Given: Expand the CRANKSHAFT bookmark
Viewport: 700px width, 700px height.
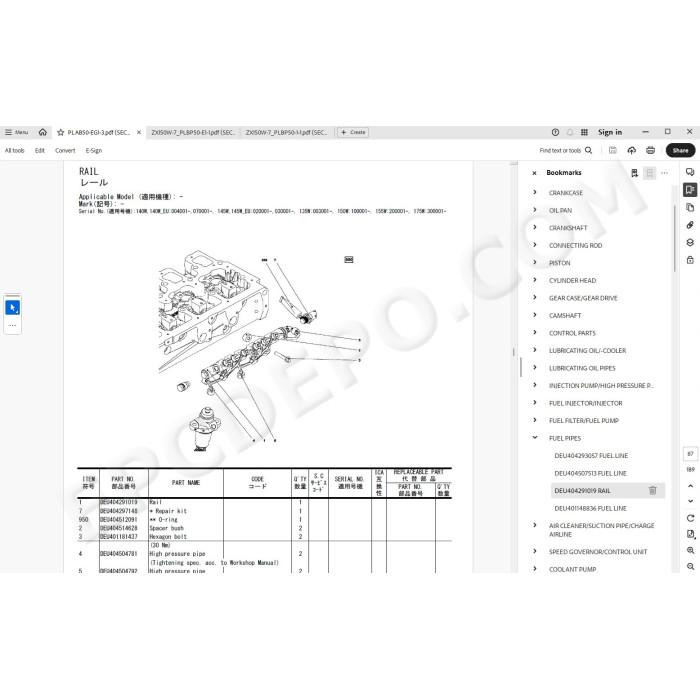Looking at the screenshot, I should (x=535, y=227).
